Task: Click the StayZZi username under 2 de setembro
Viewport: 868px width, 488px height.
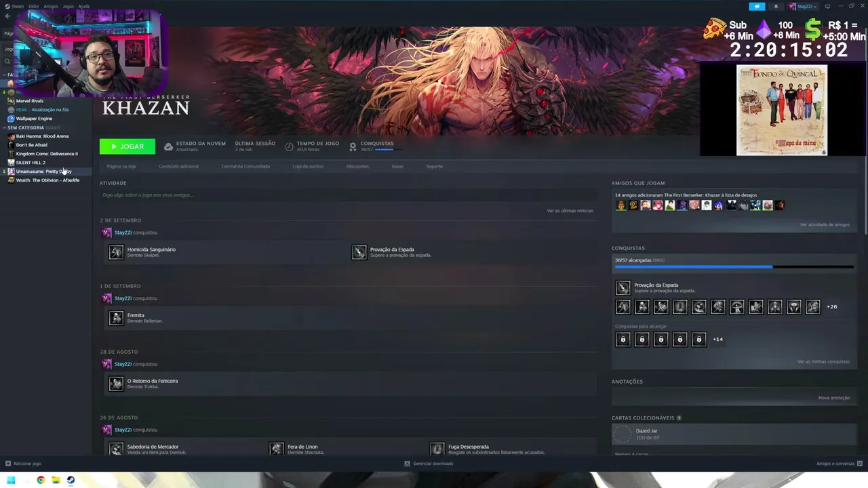Action: [123, 232]
